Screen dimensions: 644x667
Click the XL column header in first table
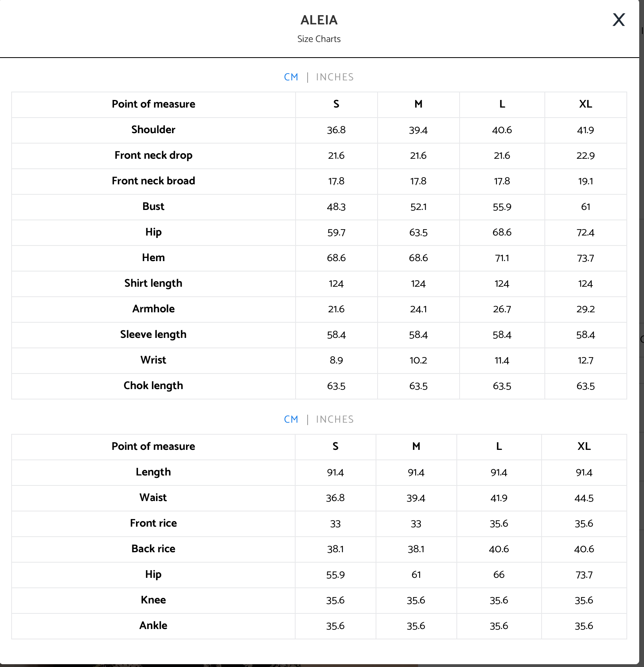586,104
